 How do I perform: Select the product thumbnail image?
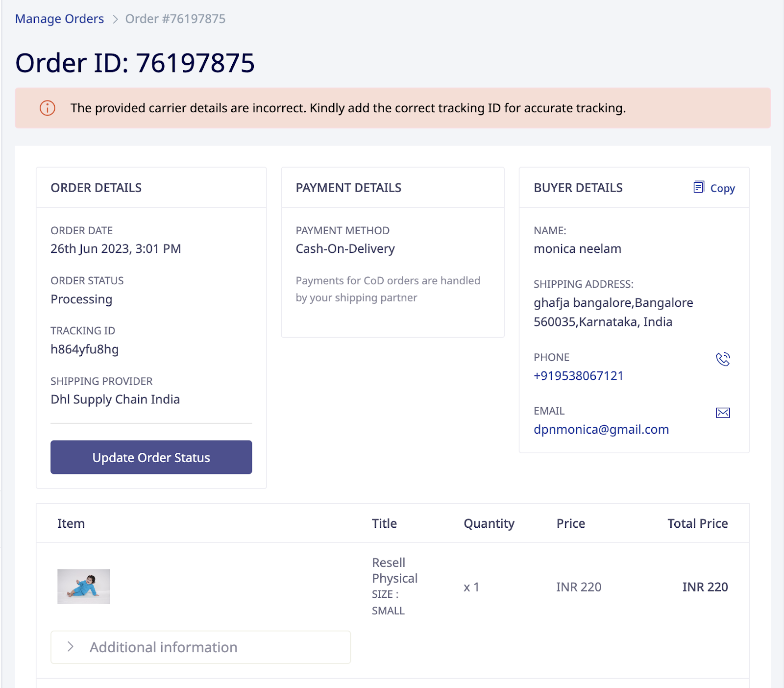click(83, 586)
